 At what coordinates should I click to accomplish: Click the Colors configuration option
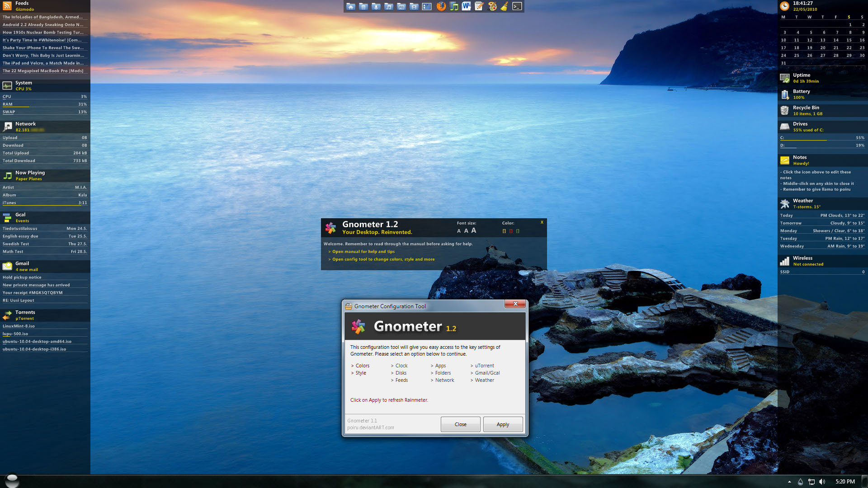tap(362, 365)
